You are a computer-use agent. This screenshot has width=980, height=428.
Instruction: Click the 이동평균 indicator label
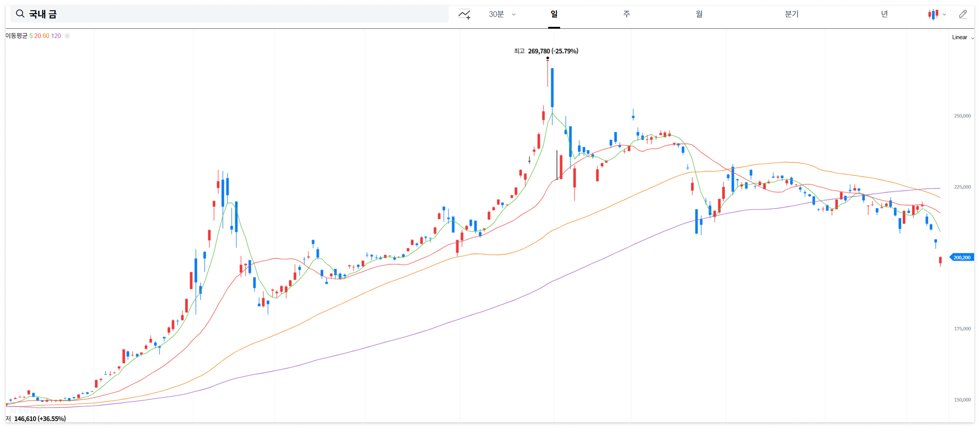coord(17,36)
